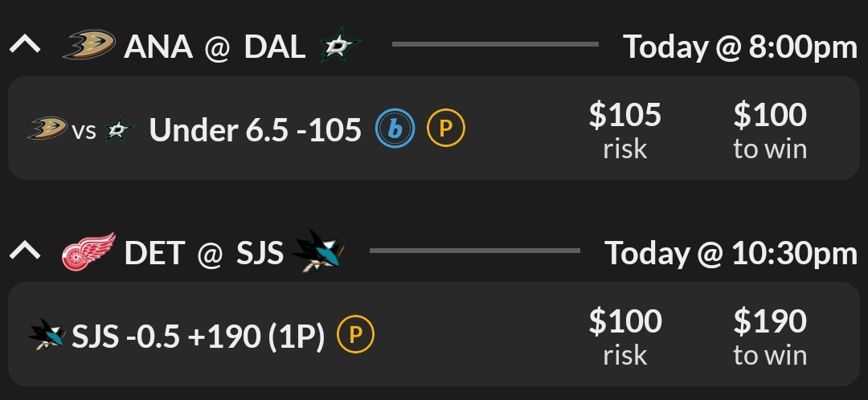Click the $190 to win amount
The image size is (868, 400).
pos(769,322)
